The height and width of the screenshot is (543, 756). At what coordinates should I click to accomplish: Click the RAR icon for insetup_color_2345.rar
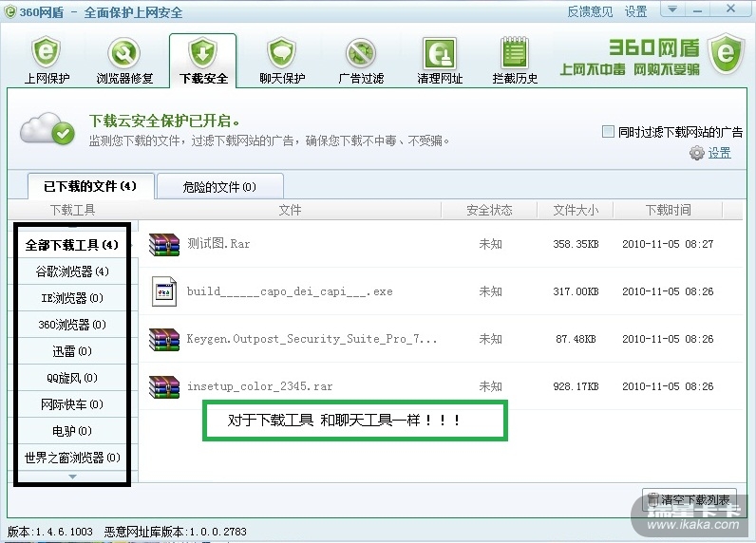(164, 386)
